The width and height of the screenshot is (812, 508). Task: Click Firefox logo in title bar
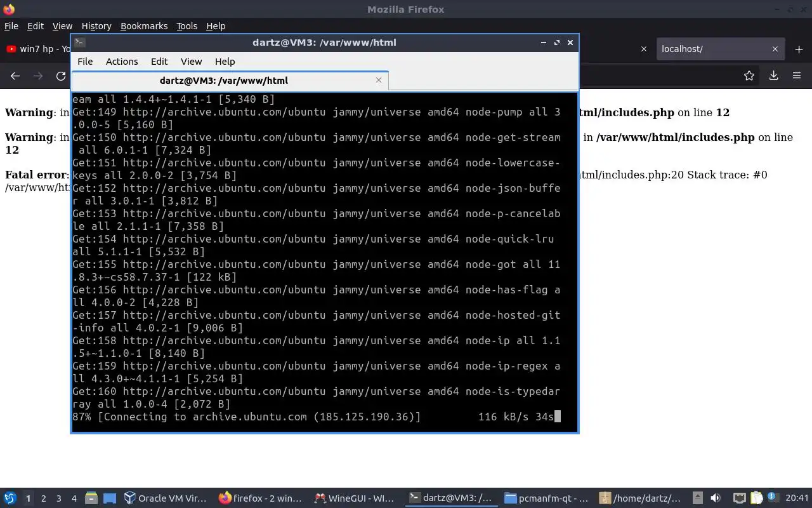coord(9,9)
